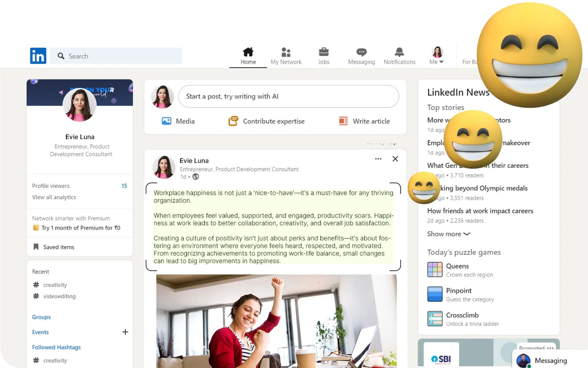This screenshot has height=368, width=588.
Task: Add a new event with plus icon
Action: [125, 332]
